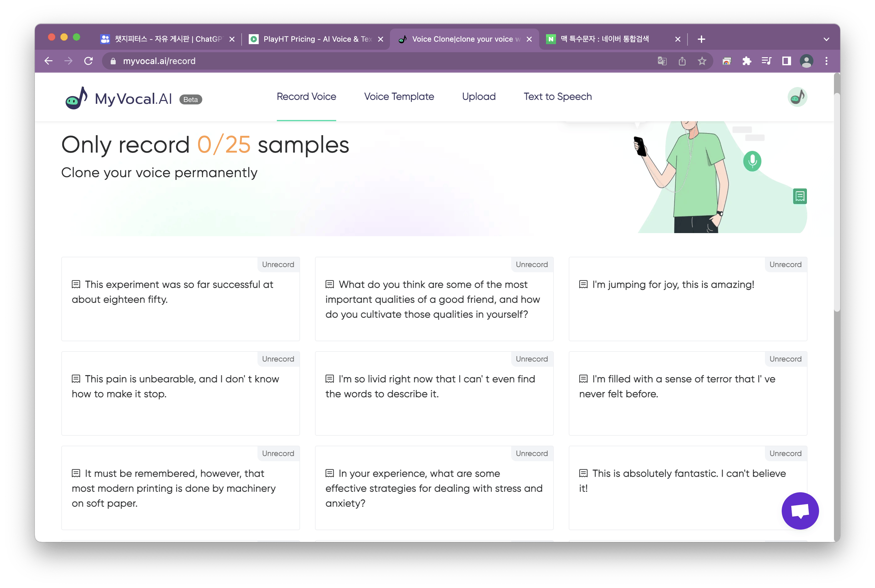Screen dimensions: 875x588
Task: Open the 'so livid right now' card
Action: point(434,393)
